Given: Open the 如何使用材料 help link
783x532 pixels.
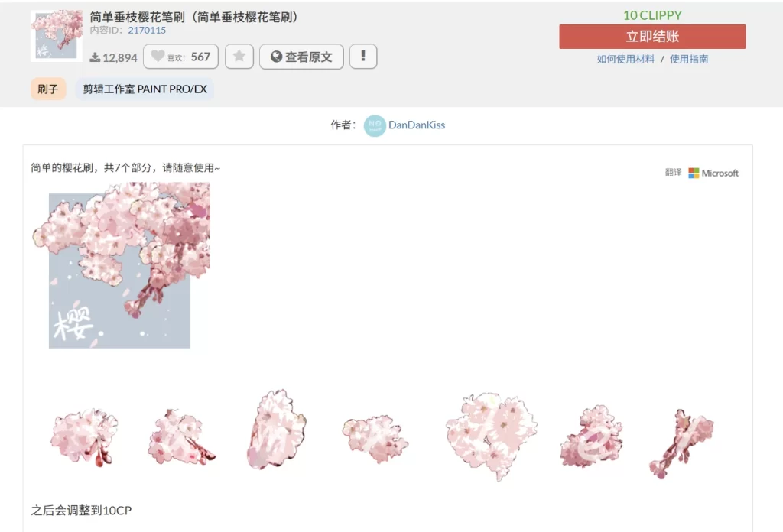Looking at the screenshot, I should click(x=625, y=59).
